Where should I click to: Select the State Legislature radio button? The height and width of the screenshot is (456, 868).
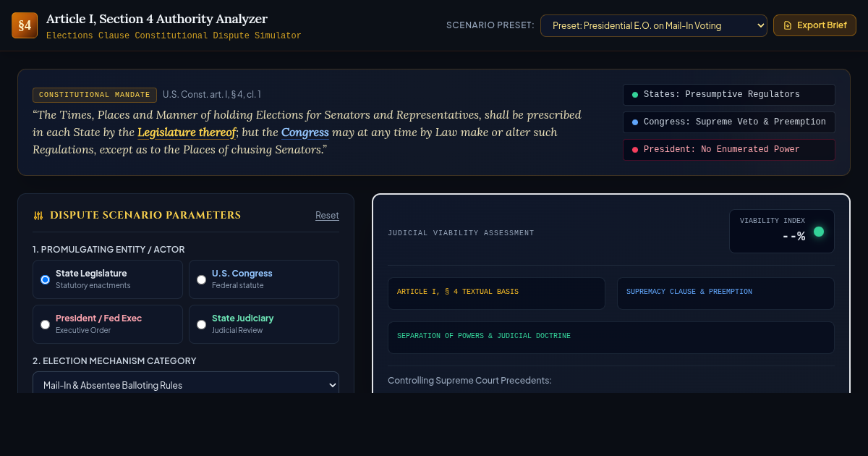point(45,279)
